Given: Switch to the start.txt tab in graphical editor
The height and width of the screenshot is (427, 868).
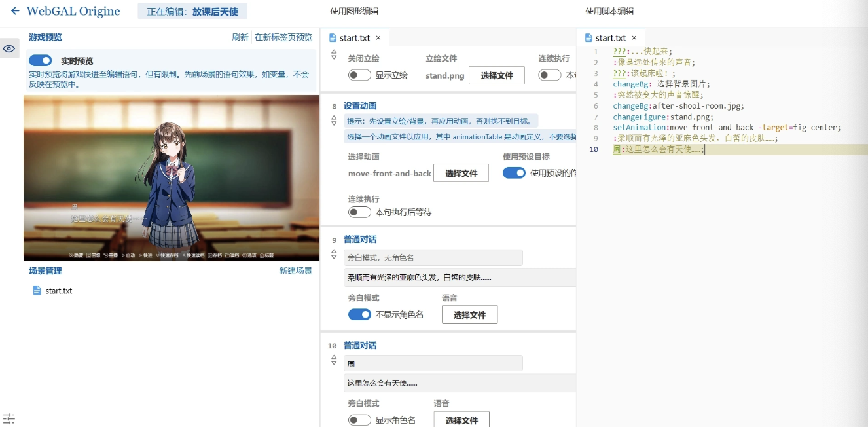Looking at the screenshot, I should point(354,38).
